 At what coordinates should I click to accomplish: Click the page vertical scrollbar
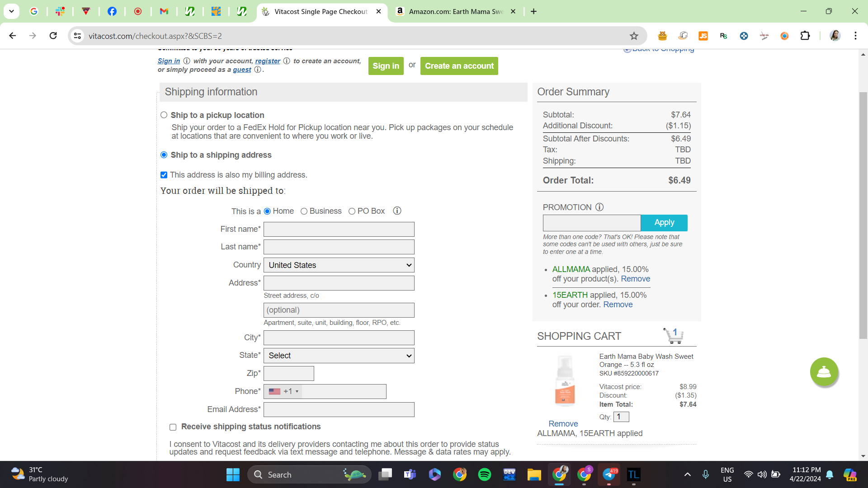863,215
